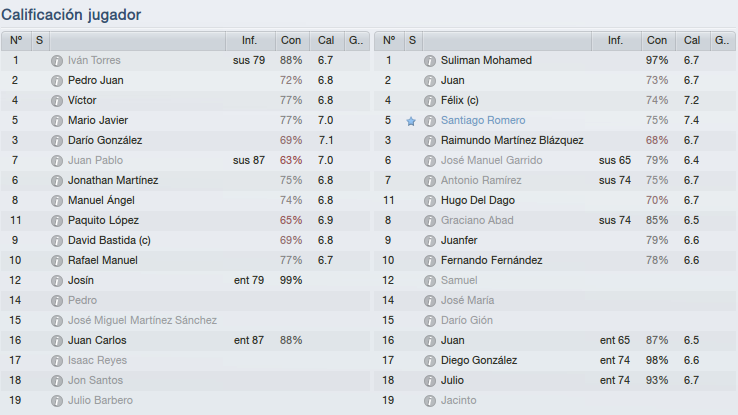The image size is (738, 415).
Task: Open info icon for Suliman Mohamed
Action: click(430, 61)
